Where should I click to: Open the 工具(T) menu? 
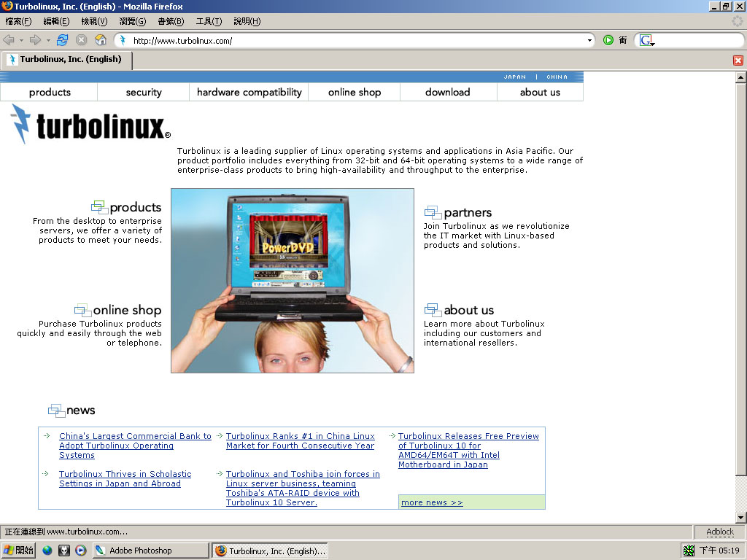(x=209, y=21)
